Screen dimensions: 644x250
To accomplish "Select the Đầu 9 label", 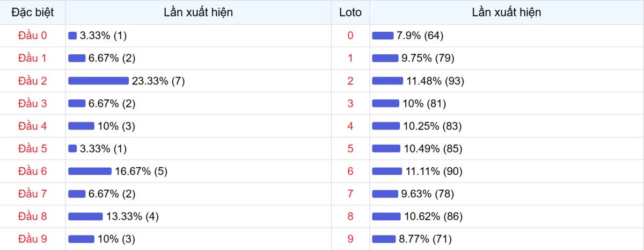I will click(33, 239).
